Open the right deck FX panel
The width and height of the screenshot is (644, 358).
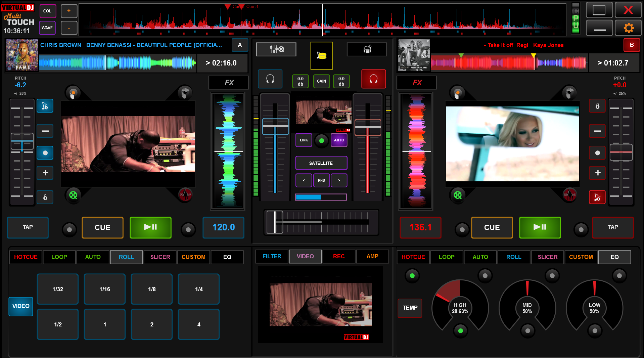tap(417, 83)
